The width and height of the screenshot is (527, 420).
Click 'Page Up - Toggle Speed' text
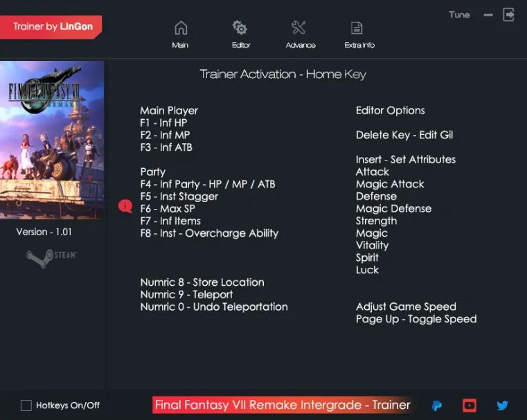[416, 319]
